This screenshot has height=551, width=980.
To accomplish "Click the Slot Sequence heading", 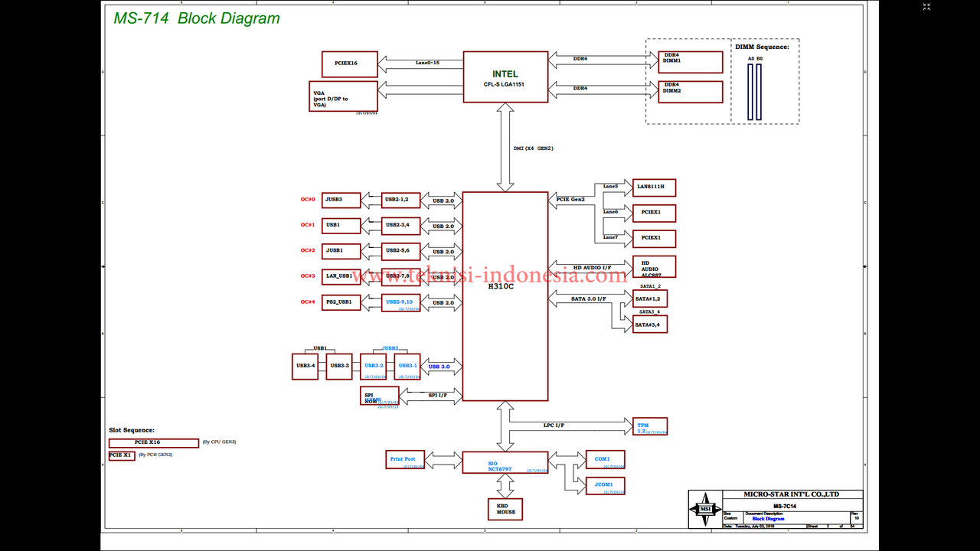I will [132, 430].
